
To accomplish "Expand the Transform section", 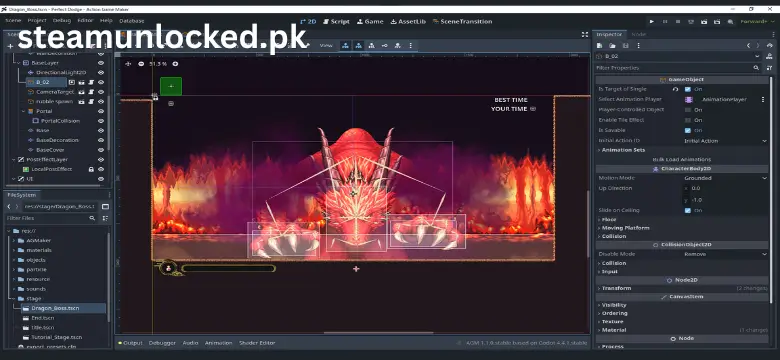I will point(616,288).
